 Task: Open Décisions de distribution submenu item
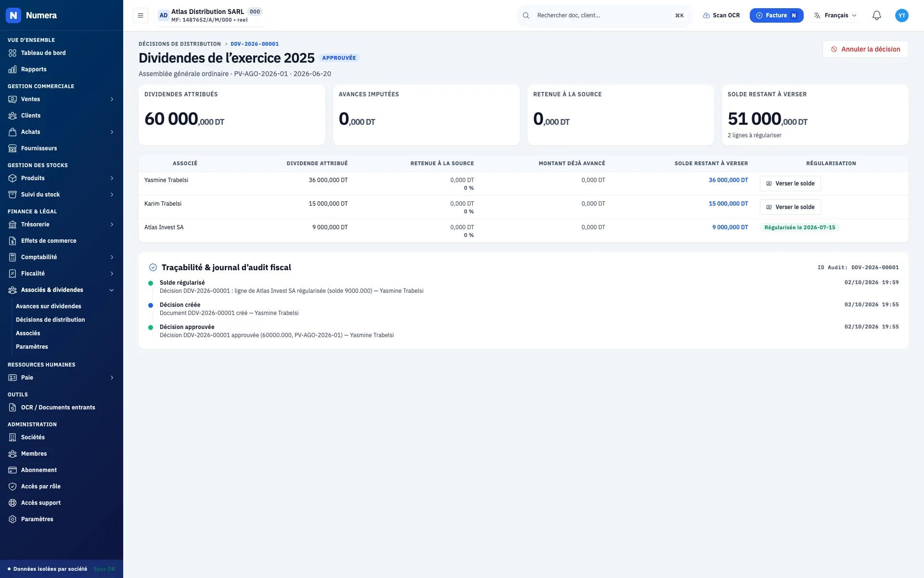tap(51, 320)
